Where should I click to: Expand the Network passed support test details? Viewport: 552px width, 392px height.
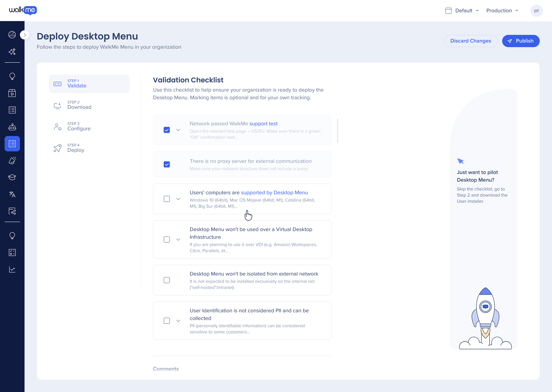[178, 130]
